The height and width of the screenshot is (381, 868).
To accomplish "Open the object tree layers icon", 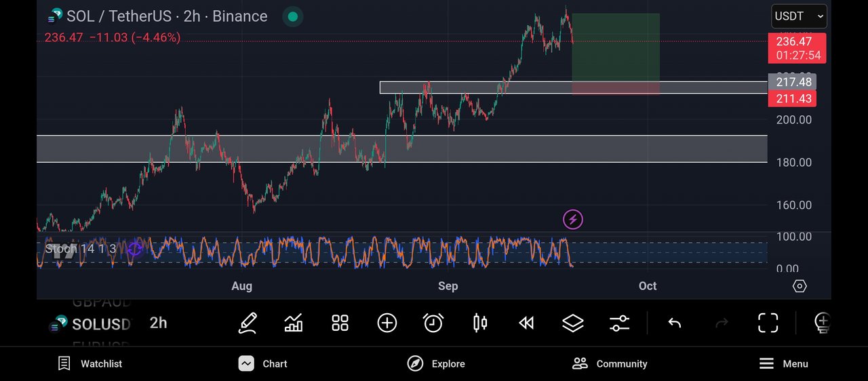I will click(573, 323).
